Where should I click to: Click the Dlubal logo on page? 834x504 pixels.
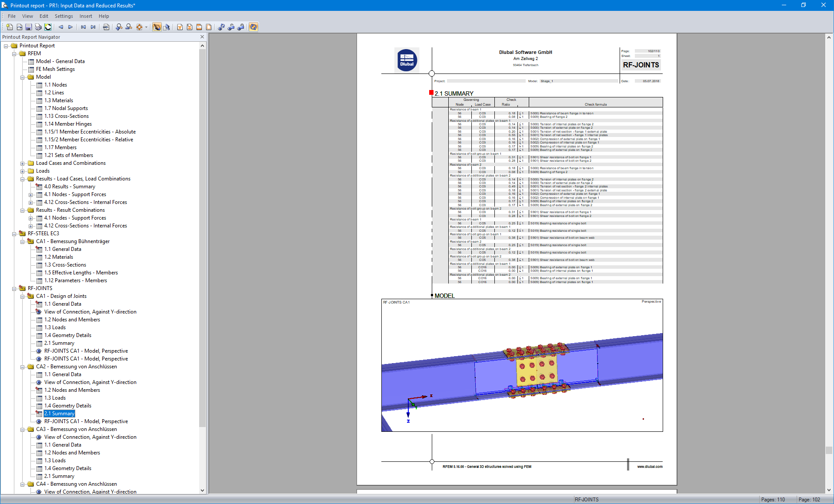pyautogui.click(x=407, y=60)
